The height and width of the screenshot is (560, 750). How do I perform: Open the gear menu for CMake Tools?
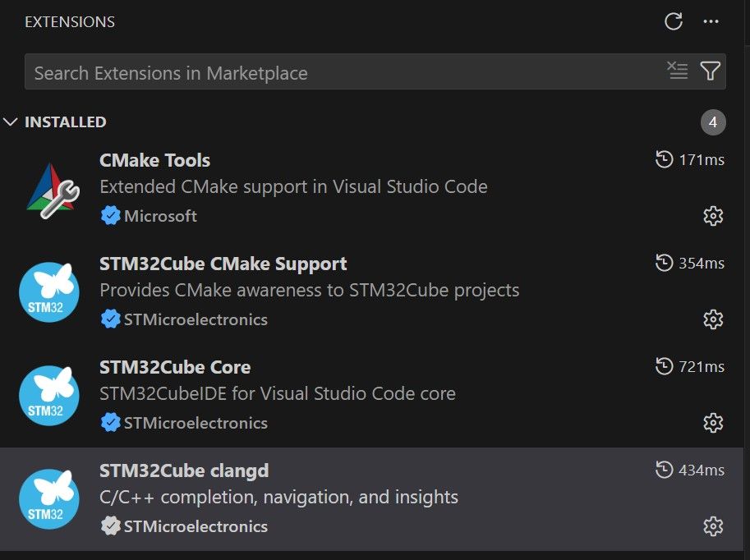click(x=713, y=216)
